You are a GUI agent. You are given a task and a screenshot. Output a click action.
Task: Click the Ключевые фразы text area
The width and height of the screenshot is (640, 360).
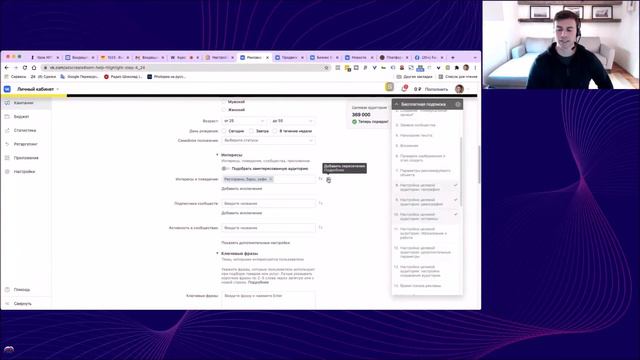pos(269,300)
